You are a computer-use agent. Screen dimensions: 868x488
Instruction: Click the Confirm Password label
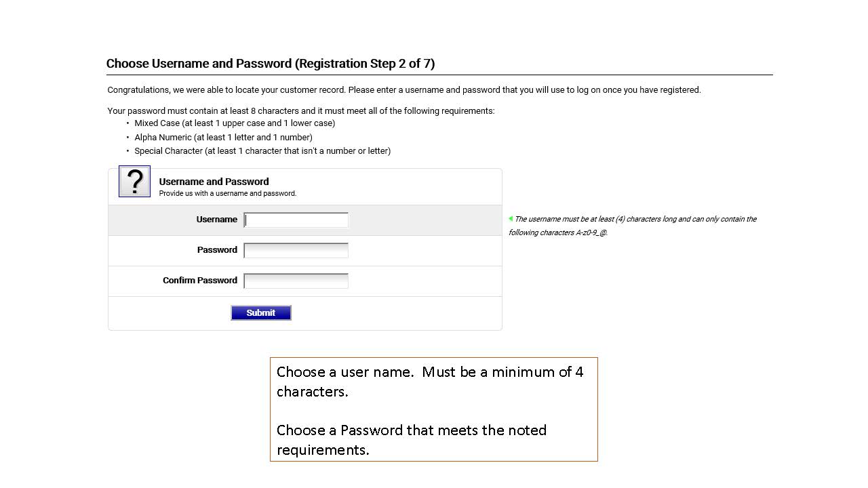[x=199, y=281]
